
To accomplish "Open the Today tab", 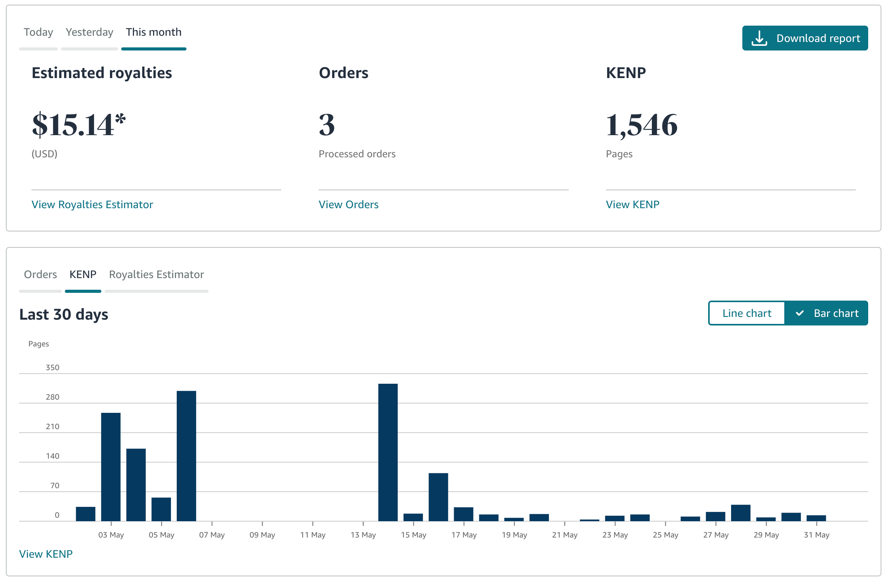I will [x=38, y=32].
